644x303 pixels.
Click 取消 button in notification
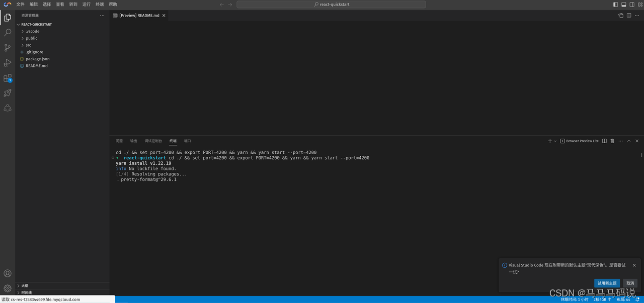tap(630, 283)
